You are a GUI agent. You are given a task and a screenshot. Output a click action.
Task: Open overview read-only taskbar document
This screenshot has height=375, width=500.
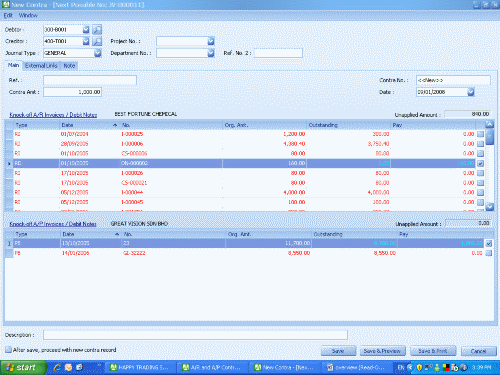click(356, 367)
